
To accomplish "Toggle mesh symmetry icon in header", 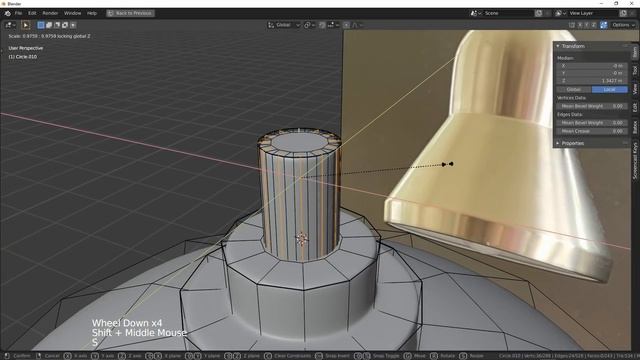I will click(572, 25).
